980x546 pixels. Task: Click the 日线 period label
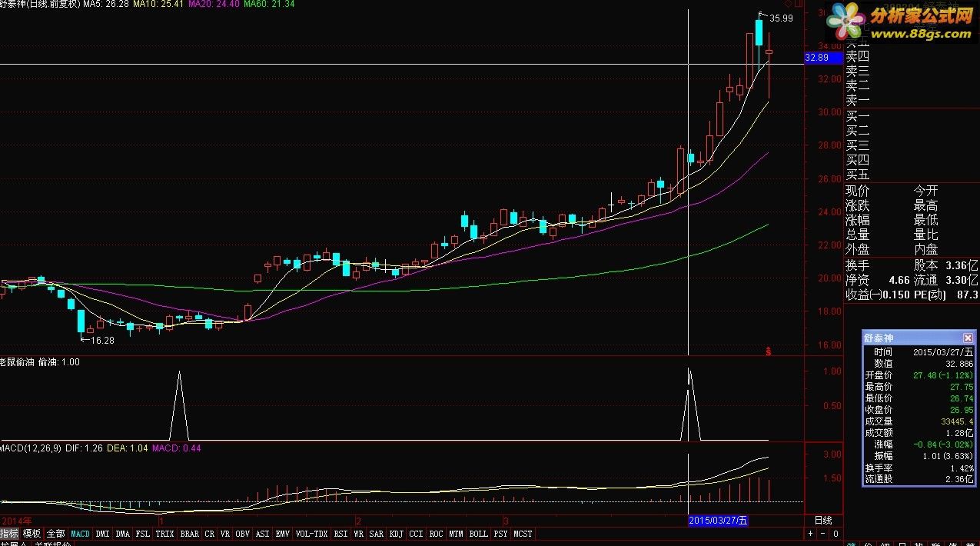822,520
